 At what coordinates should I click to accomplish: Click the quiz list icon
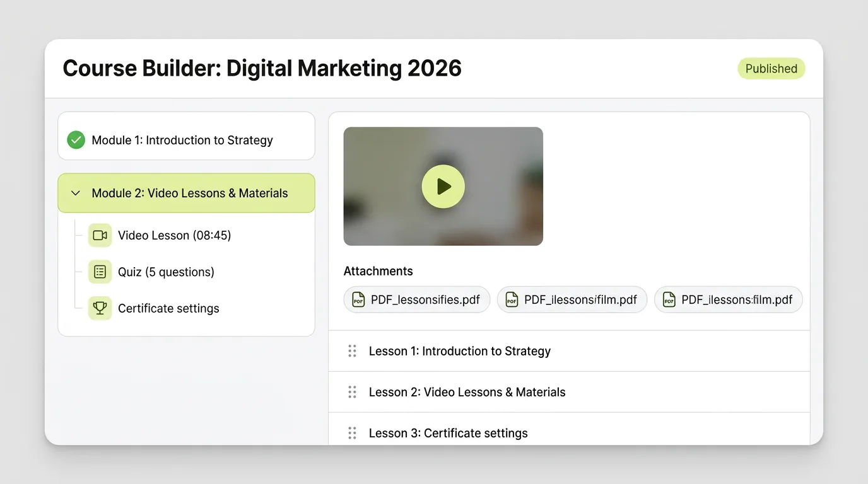[x=100, y=272]
